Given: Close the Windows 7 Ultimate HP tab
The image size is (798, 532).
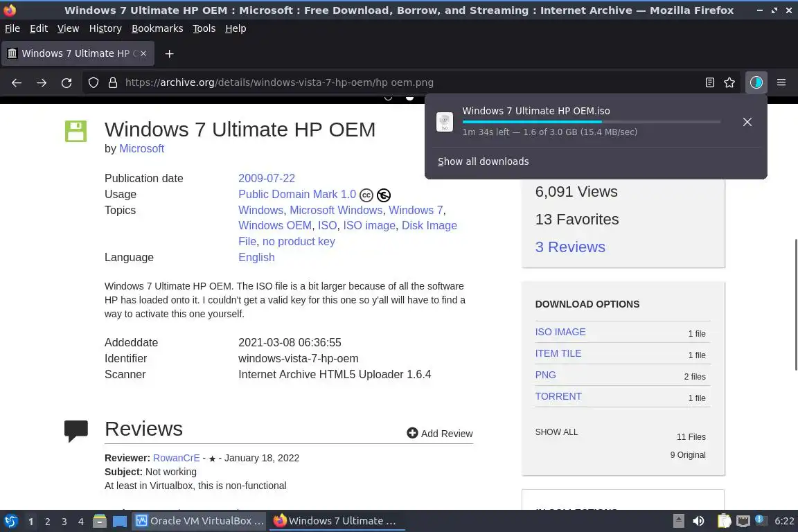Looking at the screenshot, I should (x=143, y=53).
